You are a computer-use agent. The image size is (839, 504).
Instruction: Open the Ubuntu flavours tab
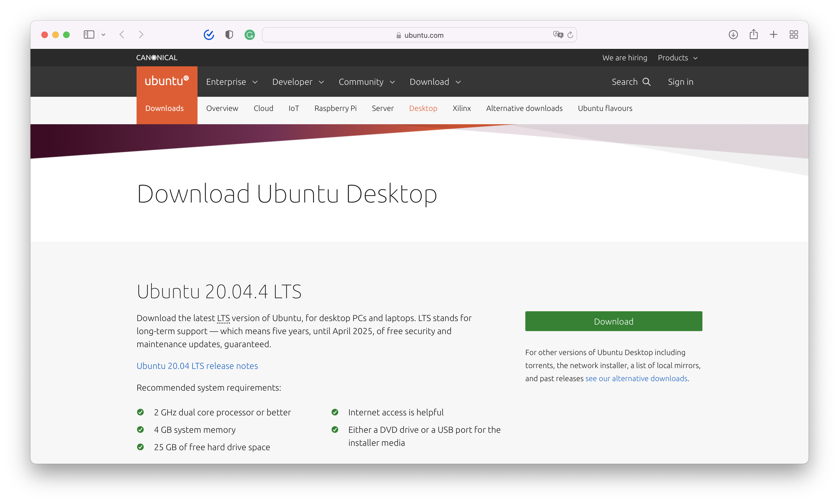pos(605,108)
